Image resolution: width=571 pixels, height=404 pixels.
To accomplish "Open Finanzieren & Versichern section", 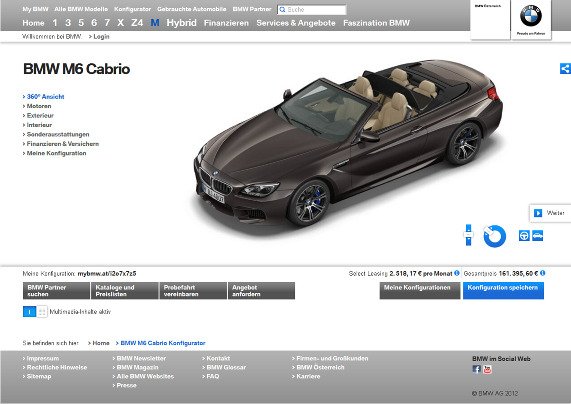I will 60,144.
